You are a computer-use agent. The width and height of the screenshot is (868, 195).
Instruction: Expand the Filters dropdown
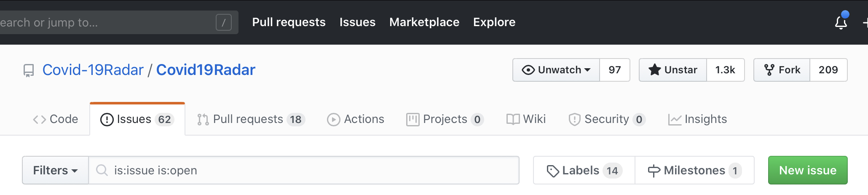pos(55,170)
